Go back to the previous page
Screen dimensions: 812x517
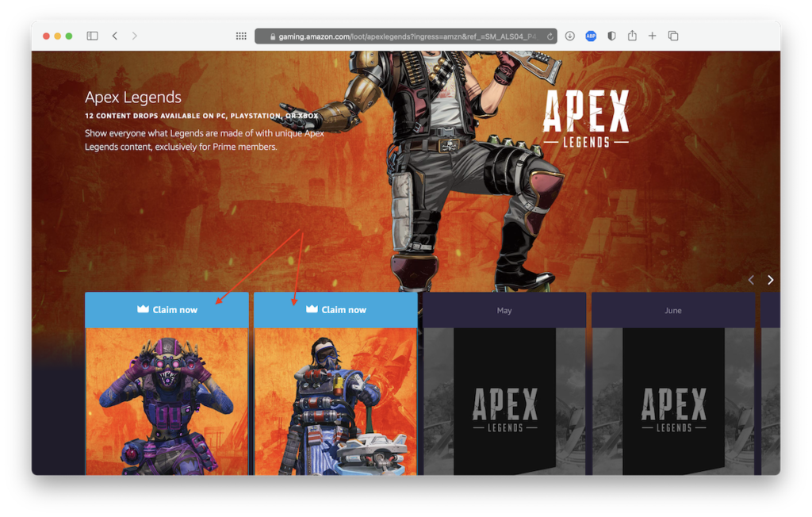tap(115, 36)
